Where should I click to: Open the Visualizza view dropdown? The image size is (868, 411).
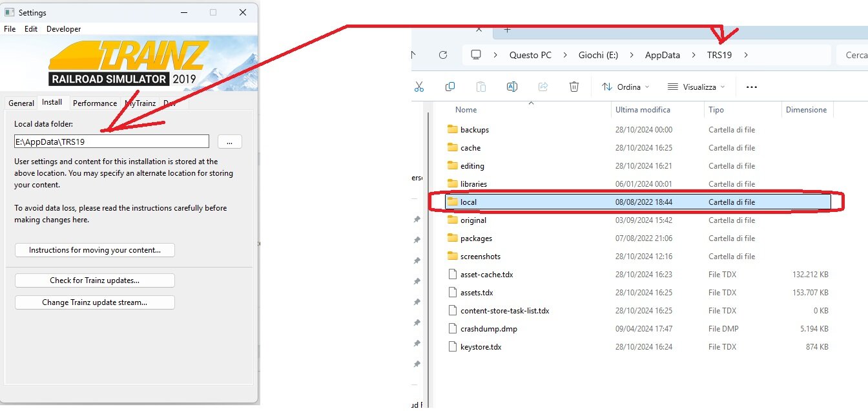pyautogui.click(x=696, y=87)
